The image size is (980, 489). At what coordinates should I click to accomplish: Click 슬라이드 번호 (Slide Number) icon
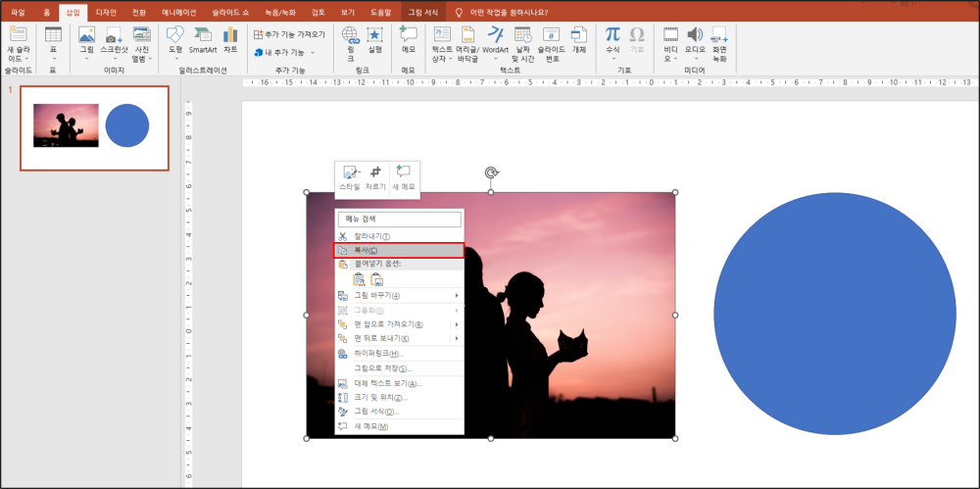click(551, 35)
